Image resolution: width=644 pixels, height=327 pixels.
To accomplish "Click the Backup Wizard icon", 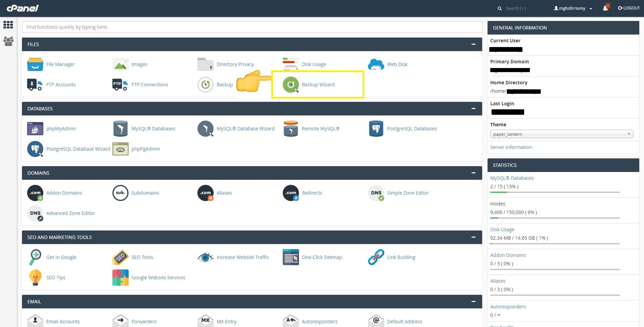I will click(x=291, y=85).
